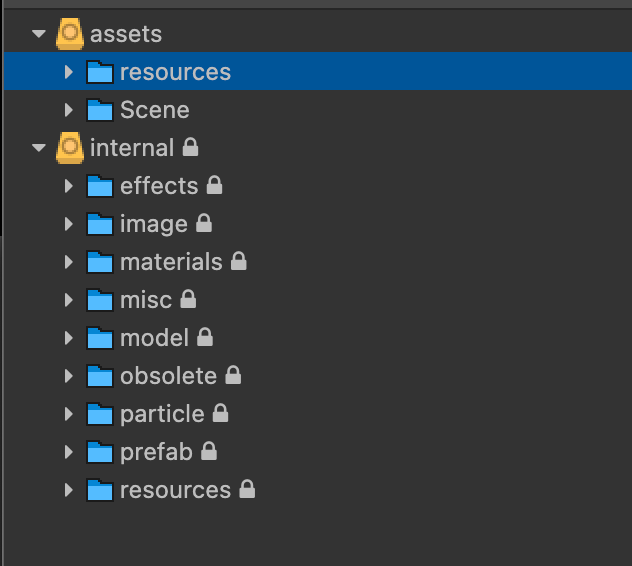This screenshot has height=566, width=632.
Task: Select the locked resources folder under internal
Action: click(175, 490)
